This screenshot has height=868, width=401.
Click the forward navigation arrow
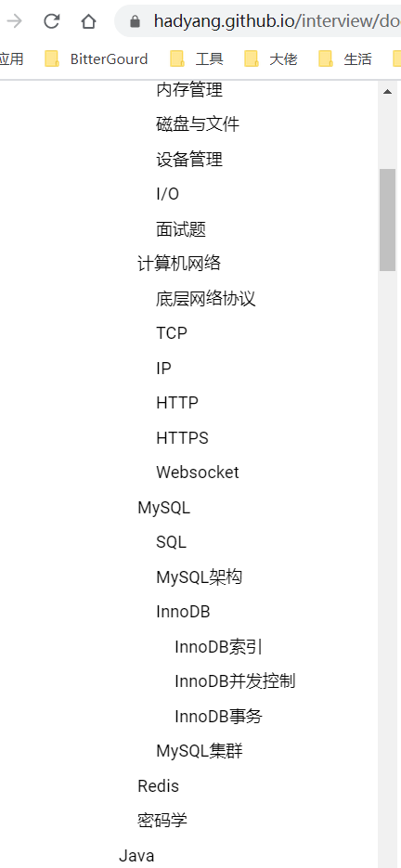tap(15, 21)
